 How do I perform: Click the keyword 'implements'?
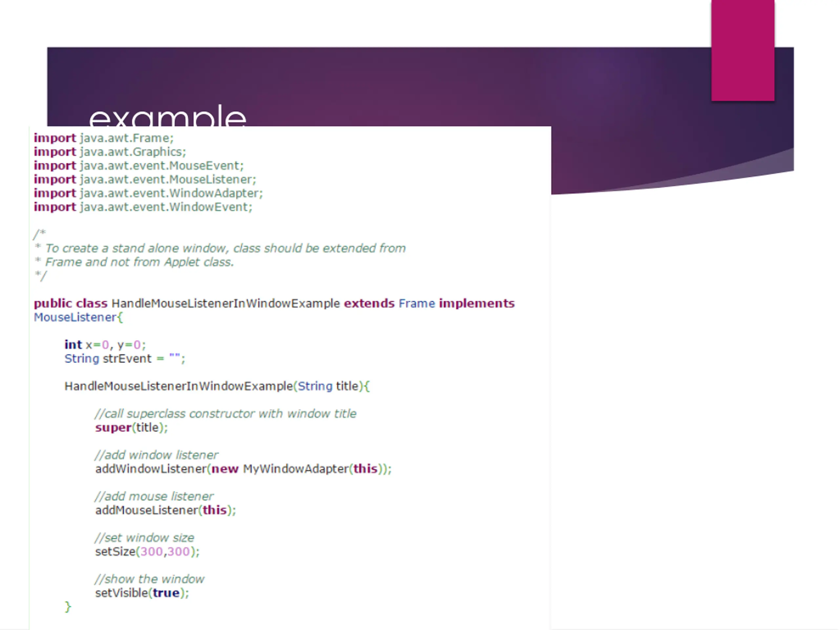[476, 304]
